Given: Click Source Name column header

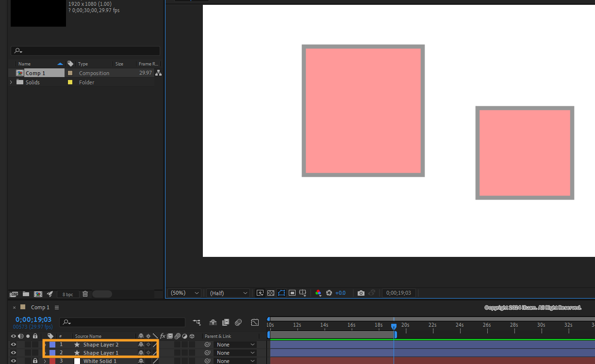Looking at the screenshot, I should (x=88, y=336).
